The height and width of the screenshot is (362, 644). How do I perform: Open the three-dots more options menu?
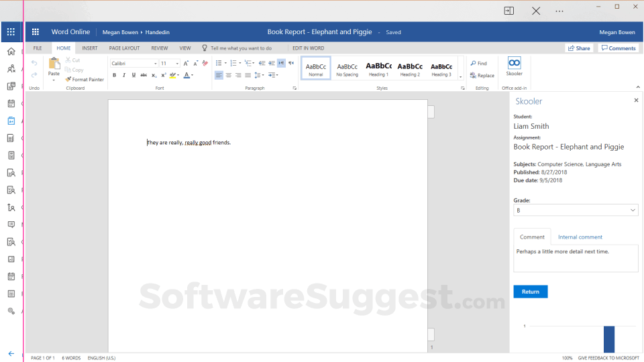click(559, 11)
